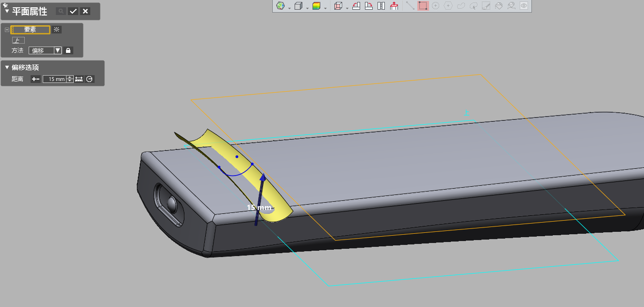644x307 pixels.
Task: Click the circular arrow icon after distance
Action: tap(89, 79)
